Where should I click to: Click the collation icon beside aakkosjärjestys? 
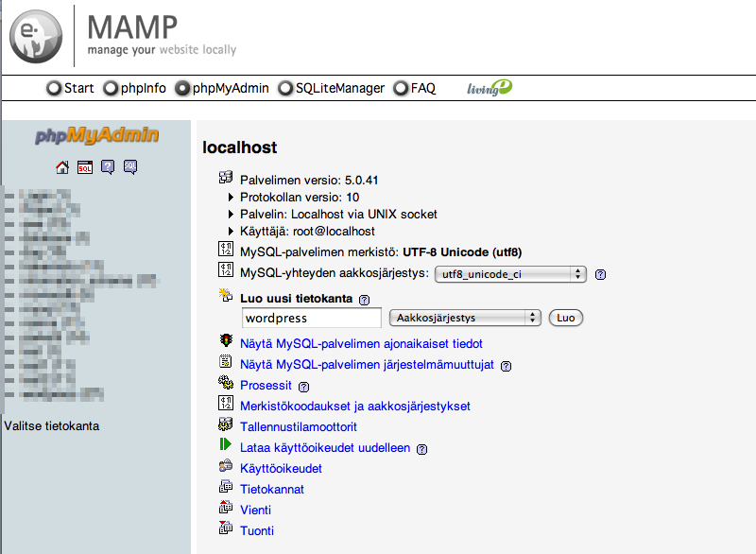tap(226, 269)
